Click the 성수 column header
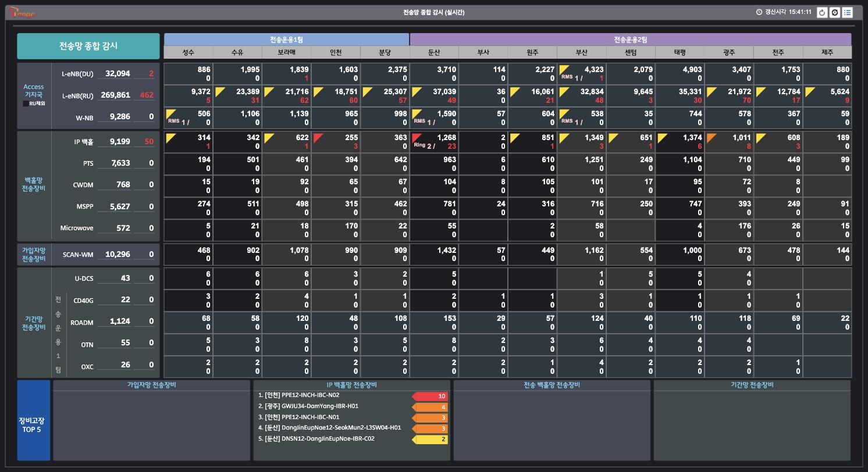 188,52
